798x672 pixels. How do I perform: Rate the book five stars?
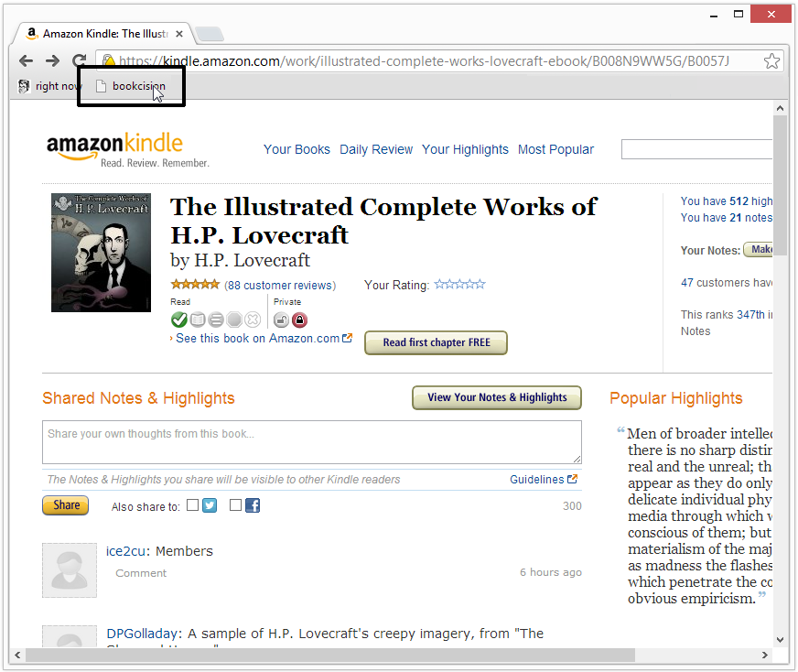pos(480,284)
